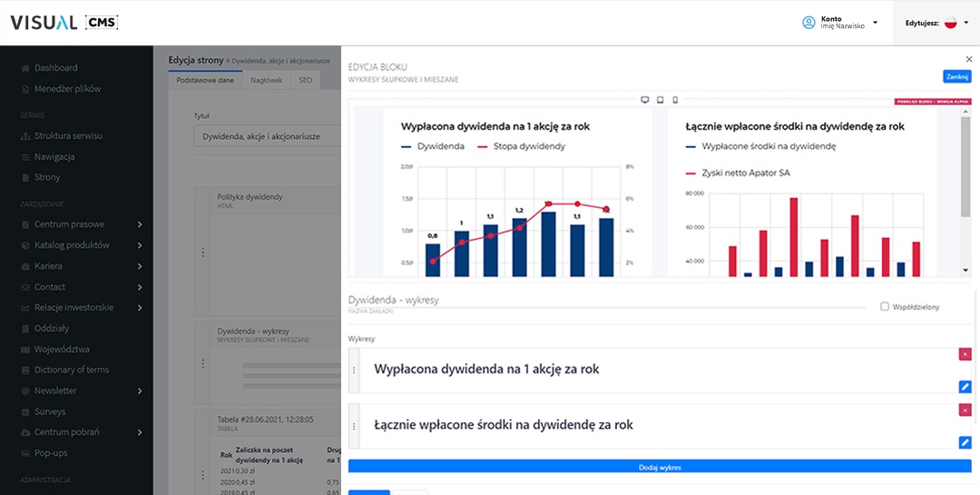This screenshot has width=980, height=495.
Task: Expand the Contact submenu
Action: click(x=140, y=287)
